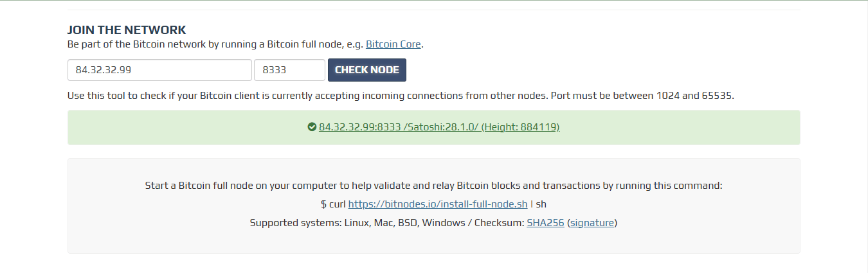
Task: Click the '| sh' text after script link
Action: [x=539, y=204]
